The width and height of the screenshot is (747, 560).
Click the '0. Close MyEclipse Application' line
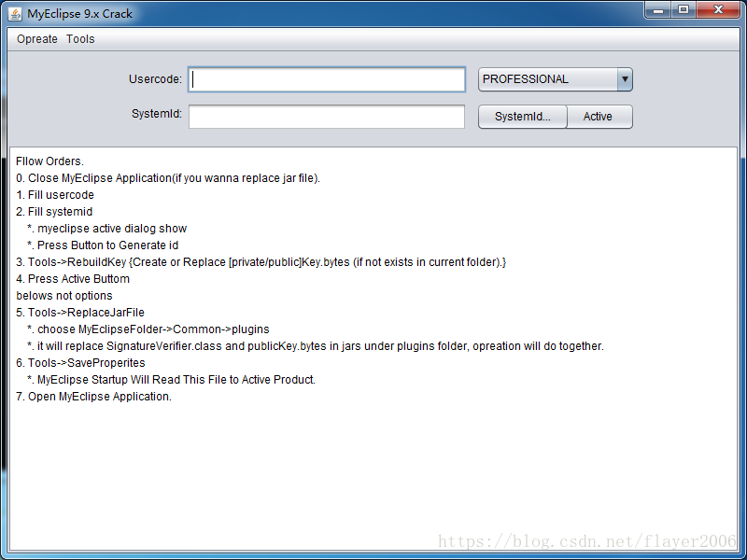168,178
